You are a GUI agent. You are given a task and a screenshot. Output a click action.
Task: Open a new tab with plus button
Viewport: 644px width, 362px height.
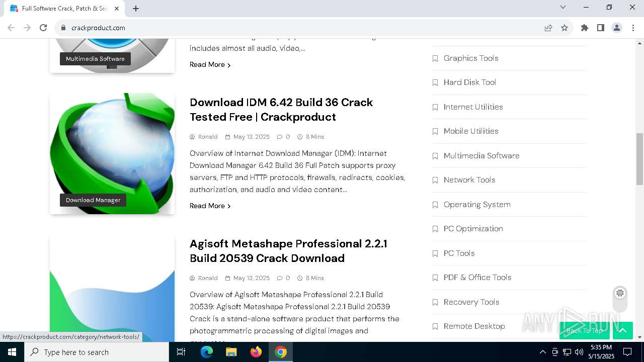136,9
